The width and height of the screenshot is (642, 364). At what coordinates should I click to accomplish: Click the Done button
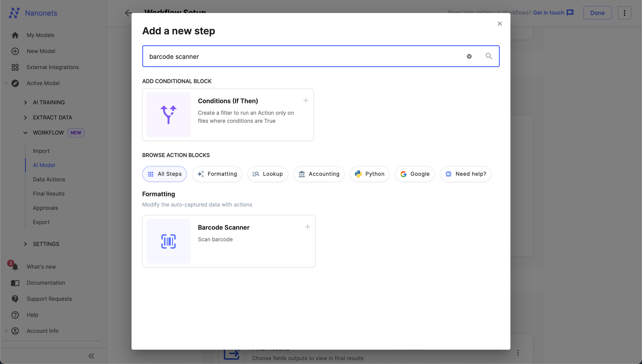(597, 13)
